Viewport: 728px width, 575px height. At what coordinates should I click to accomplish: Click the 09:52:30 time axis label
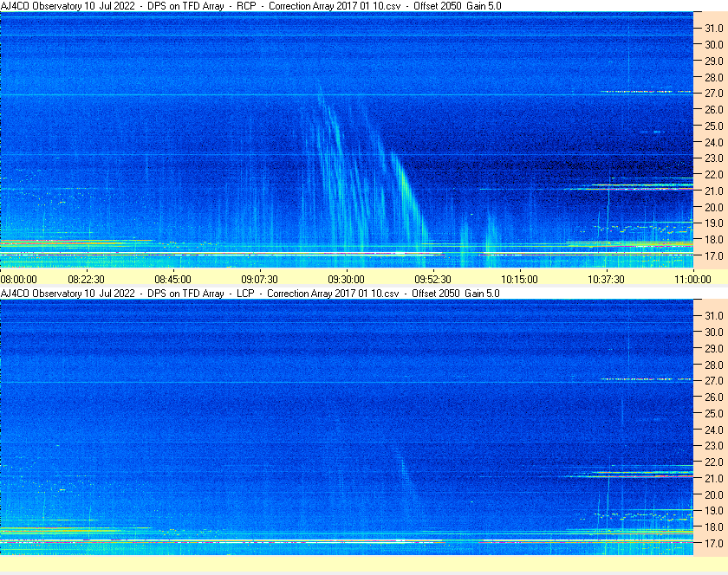[x=432, y=280]
